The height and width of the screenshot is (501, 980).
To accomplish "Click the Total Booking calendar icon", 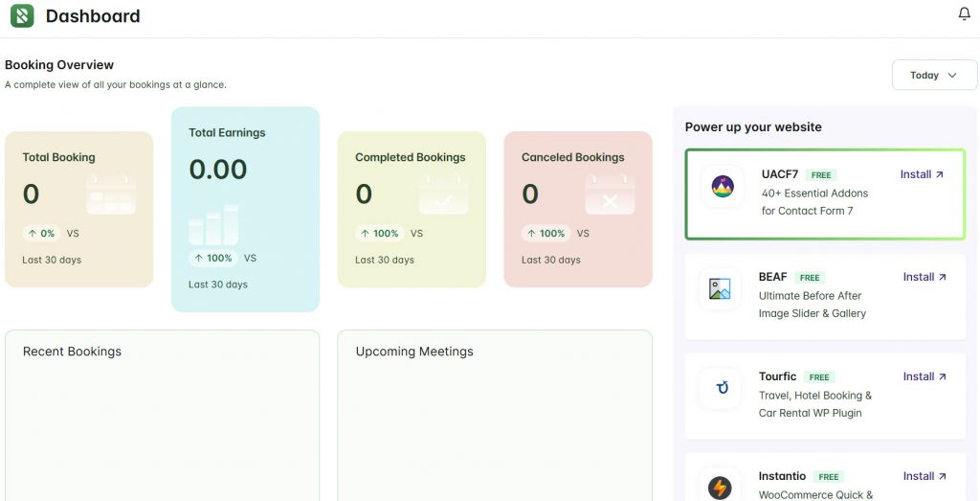I will click(111, 194).
